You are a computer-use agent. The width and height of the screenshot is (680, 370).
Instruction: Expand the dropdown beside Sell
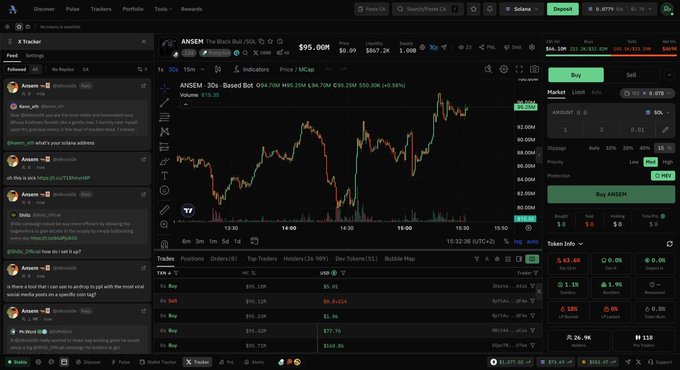click(x=669, y=75)
